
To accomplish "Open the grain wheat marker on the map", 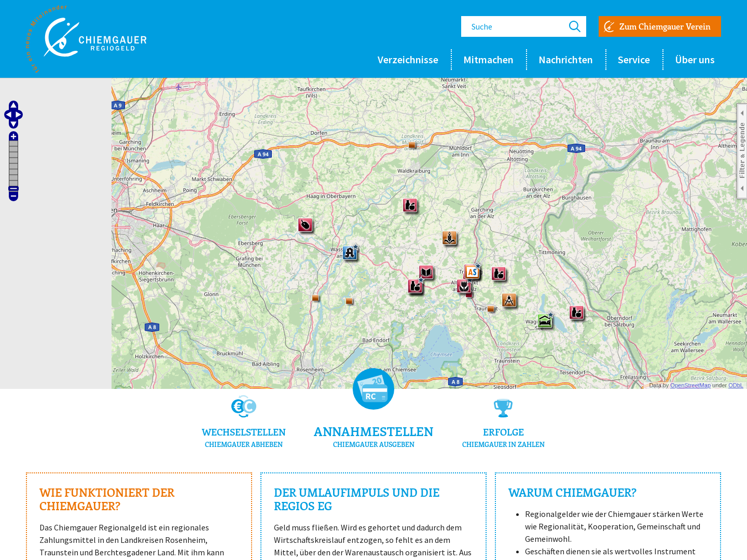I will (x=449, y=237).
